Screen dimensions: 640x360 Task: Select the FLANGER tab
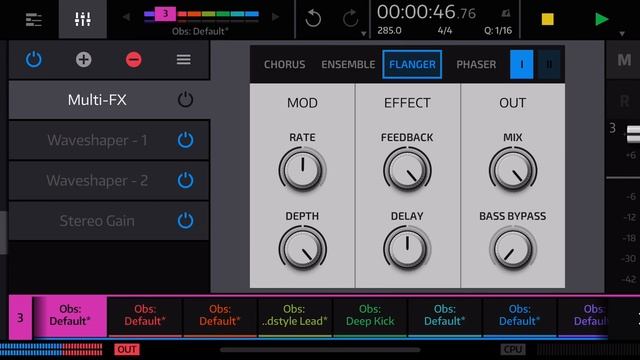412,64
